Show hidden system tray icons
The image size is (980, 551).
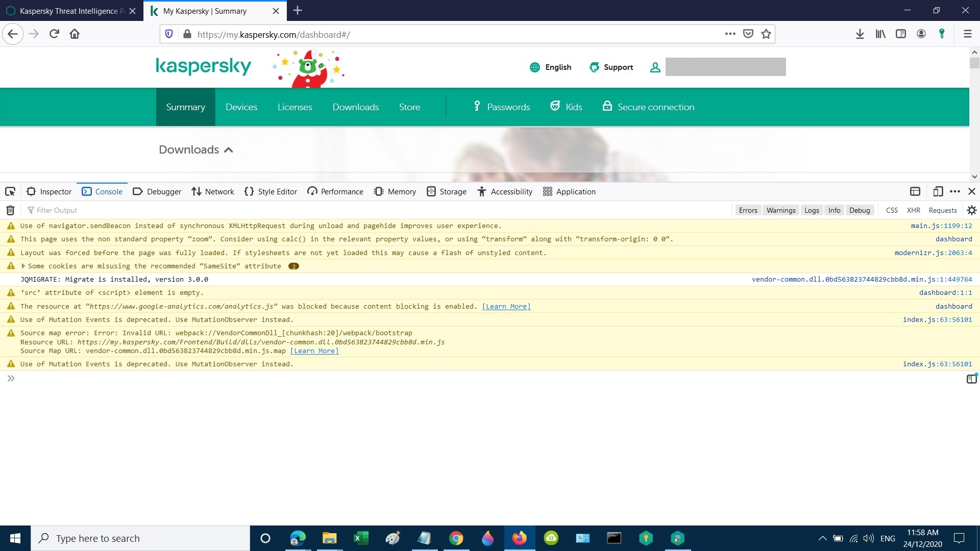[822, 538]
